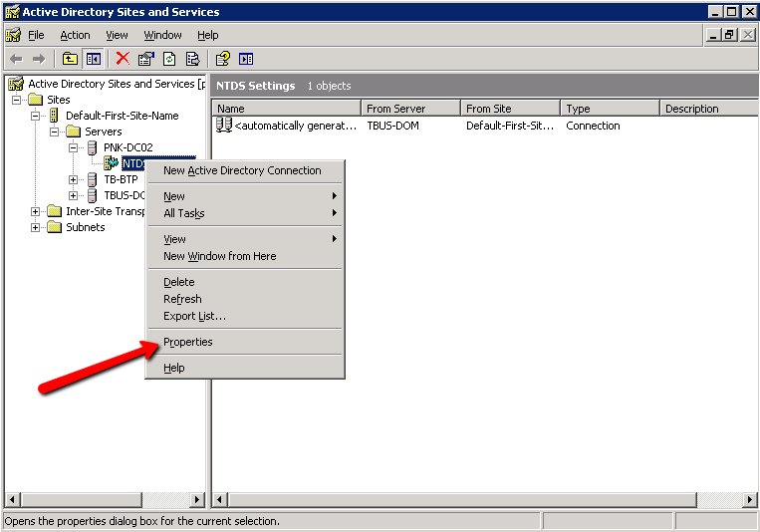
Task: Collapse the Default-First-Site-Name node
Action: click(x=36, y=116)
